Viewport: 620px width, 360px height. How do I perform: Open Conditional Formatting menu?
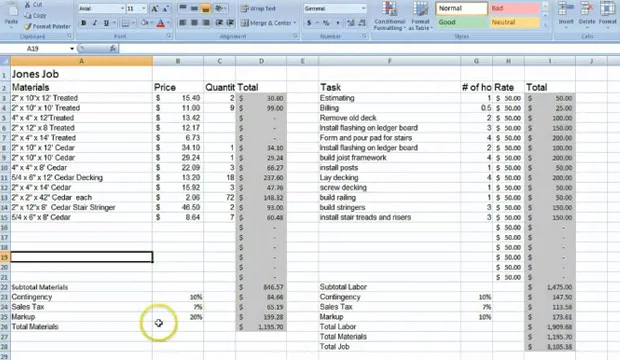coord(390,16)
